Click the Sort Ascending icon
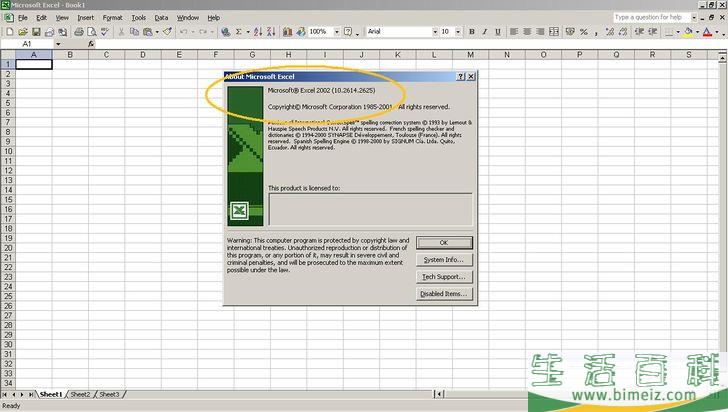 [258, 32]
